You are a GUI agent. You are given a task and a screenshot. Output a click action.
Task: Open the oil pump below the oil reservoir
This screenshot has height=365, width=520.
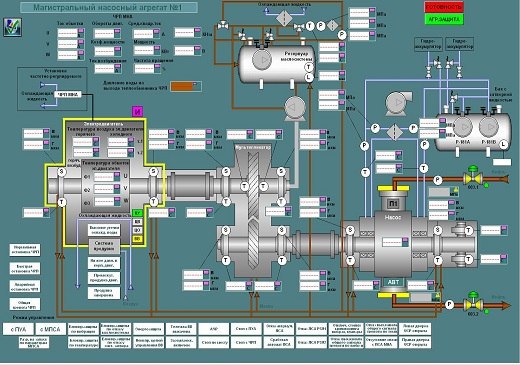pyautogui.click(x=295, y=108)
